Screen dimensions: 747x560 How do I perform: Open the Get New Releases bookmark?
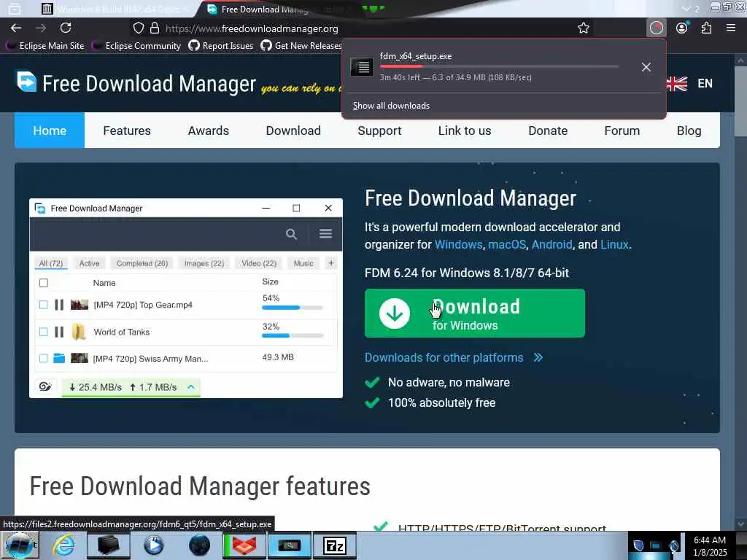301,46
